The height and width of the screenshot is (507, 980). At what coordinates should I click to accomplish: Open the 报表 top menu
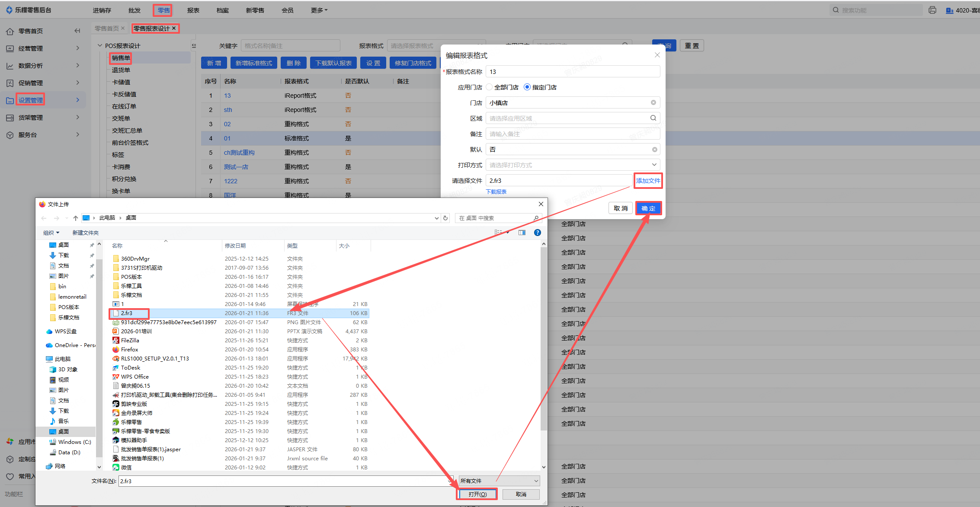pos(193,10)
